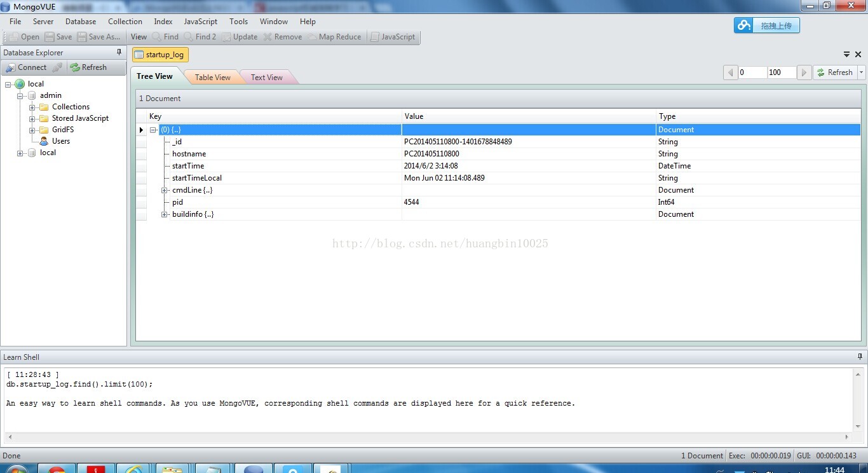The width and height of the screenshot is (868, 473).
Task: Pin the Learn Shell panel
Action: [860, 357]
